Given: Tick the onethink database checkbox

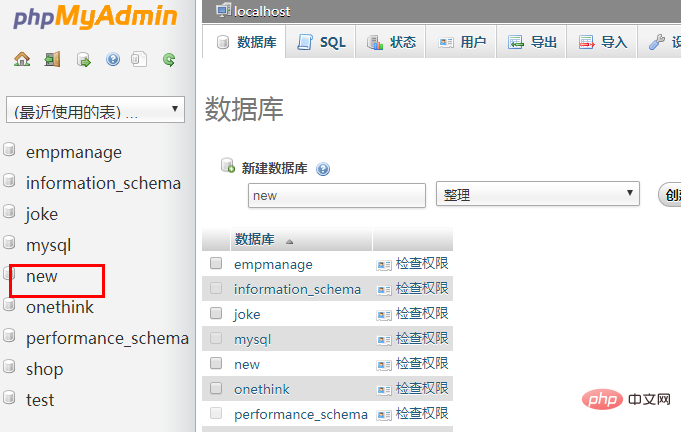Looking at the screenshot, I should (216, 388).
